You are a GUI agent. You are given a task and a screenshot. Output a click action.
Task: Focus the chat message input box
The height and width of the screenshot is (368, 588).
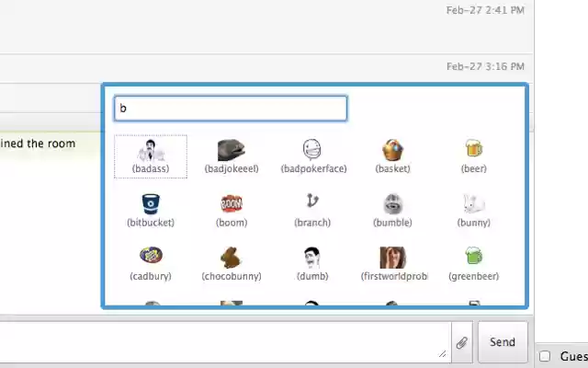click(225, 341)
